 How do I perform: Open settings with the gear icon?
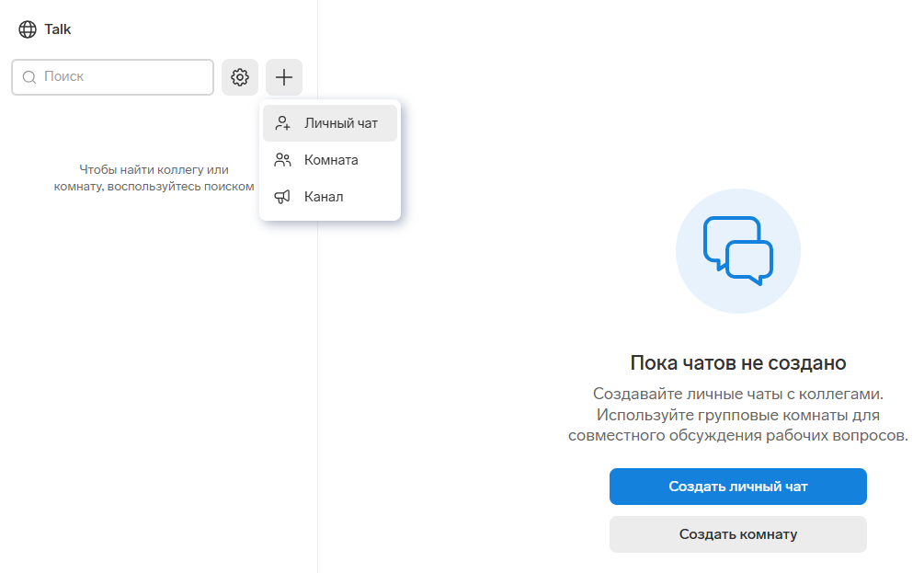click(240, 77)
